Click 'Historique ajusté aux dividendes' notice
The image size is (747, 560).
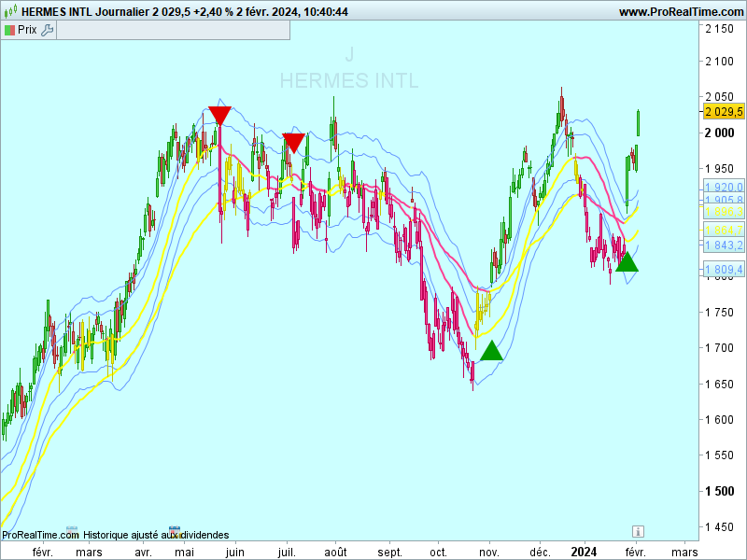click(x=156, y=535)
